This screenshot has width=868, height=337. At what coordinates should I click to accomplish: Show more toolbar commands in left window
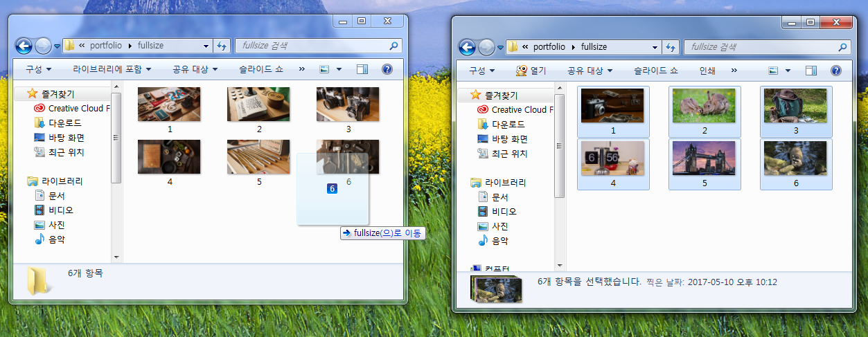302,69
